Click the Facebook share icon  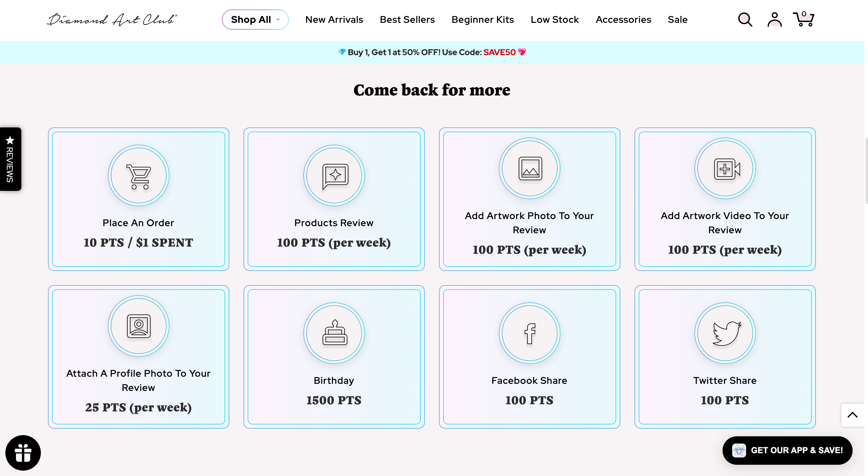pyautogui.click(x=529, y=333)
